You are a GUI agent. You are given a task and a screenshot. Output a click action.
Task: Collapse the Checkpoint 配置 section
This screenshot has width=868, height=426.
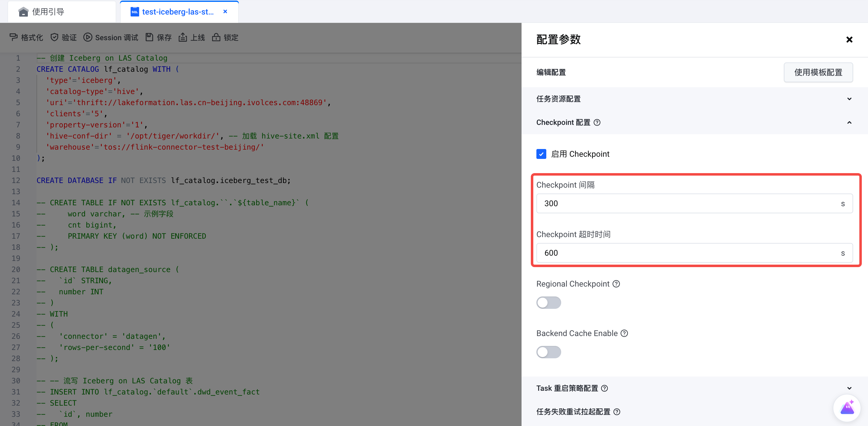(849, 123)
